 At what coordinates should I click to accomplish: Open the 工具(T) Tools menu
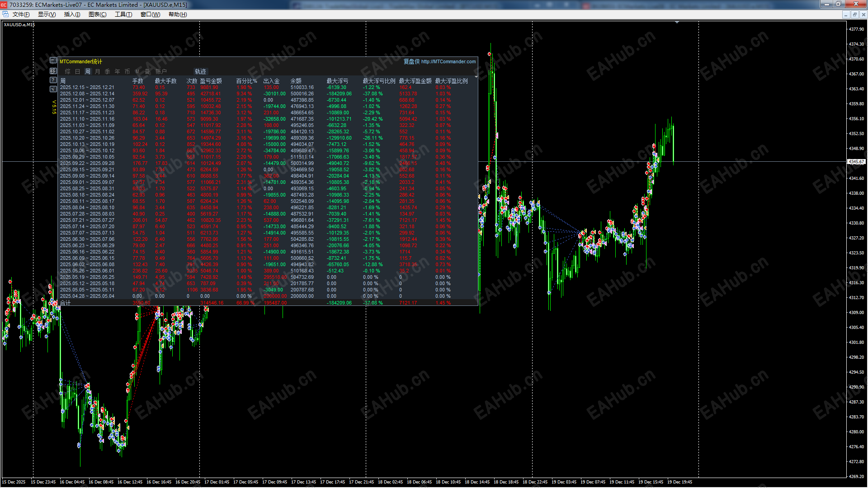tap(123, 14)
